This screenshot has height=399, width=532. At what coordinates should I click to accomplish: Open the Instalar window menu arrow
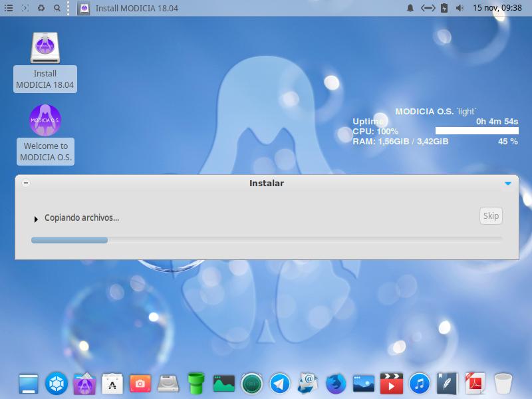(508, 184)
